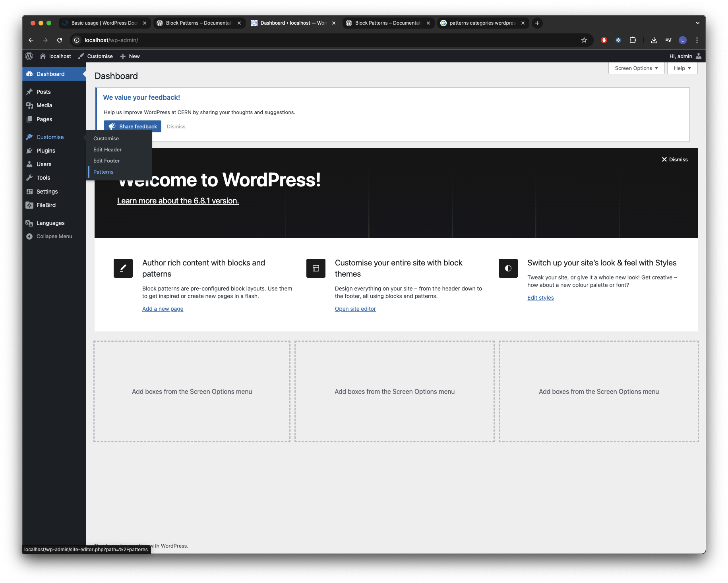The image size is (728, 583).
Task: Close the Dashboard localhost browser tab
Action: point(334,23)
